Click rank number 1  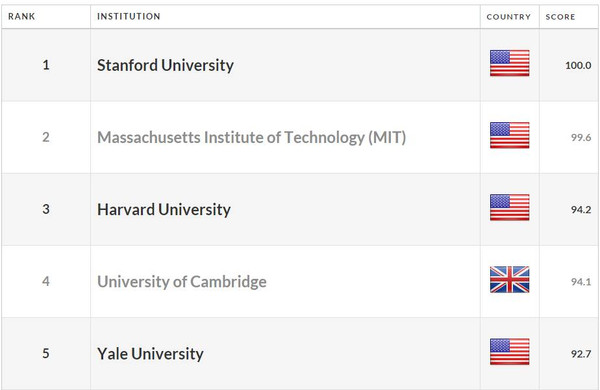click(46, 65)
